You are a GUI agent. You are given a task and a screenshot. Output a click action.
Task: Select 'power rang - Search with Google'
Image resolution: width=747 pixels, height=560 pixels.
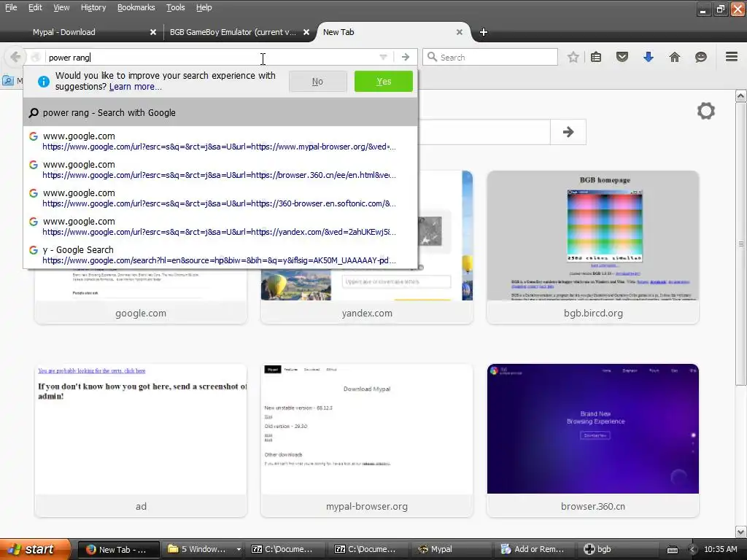(x=220, y=113)
